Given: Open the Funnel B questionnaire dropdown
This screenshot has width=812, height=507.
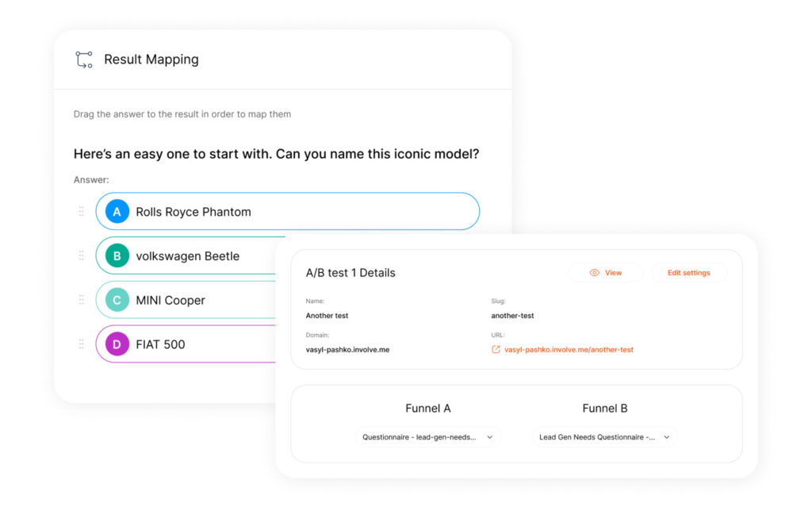Looking at the screenshot, I should click(604, 436).
